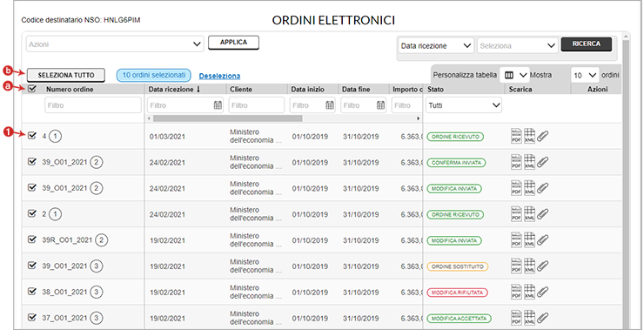Click the CONFERMA INVIATA status badge

coord(456,163)
